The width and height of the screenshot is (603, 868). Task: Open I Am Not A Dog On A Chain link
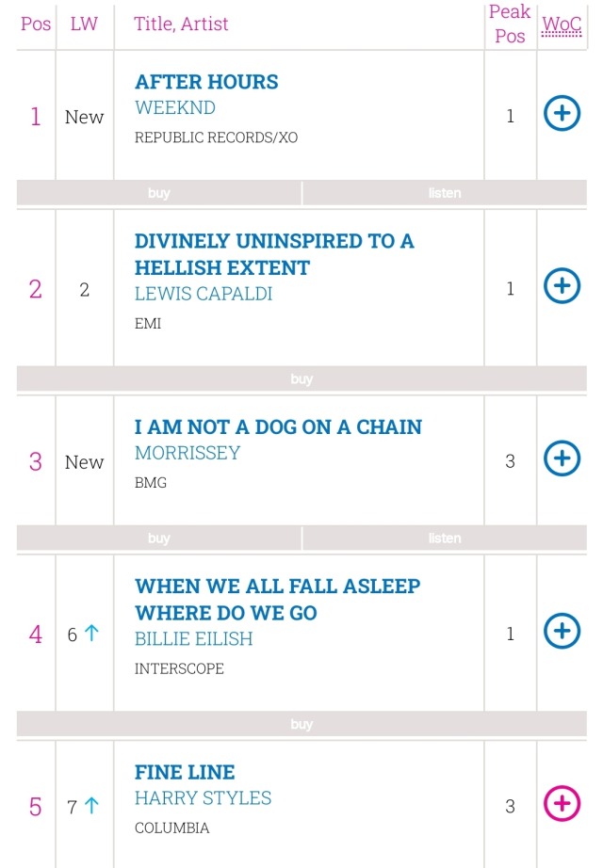click(278, 426)
